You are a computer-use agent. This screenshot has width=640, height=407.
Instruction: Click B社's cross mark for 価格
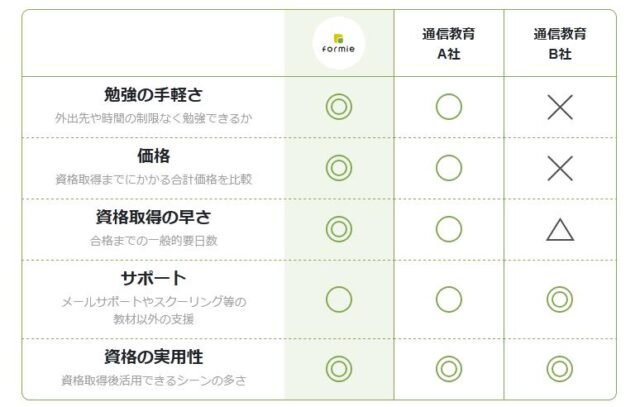[x=560, y=168]
